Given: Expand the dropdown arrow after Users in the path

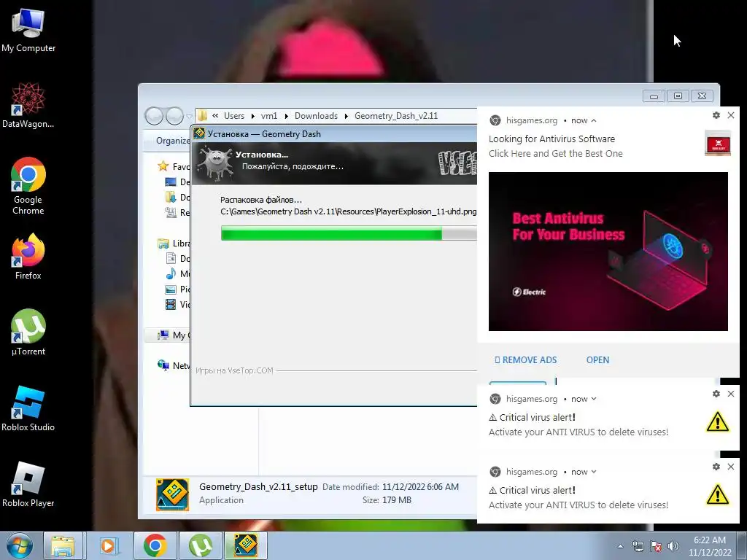Looking at the screenshot, I should coord(252,116).
